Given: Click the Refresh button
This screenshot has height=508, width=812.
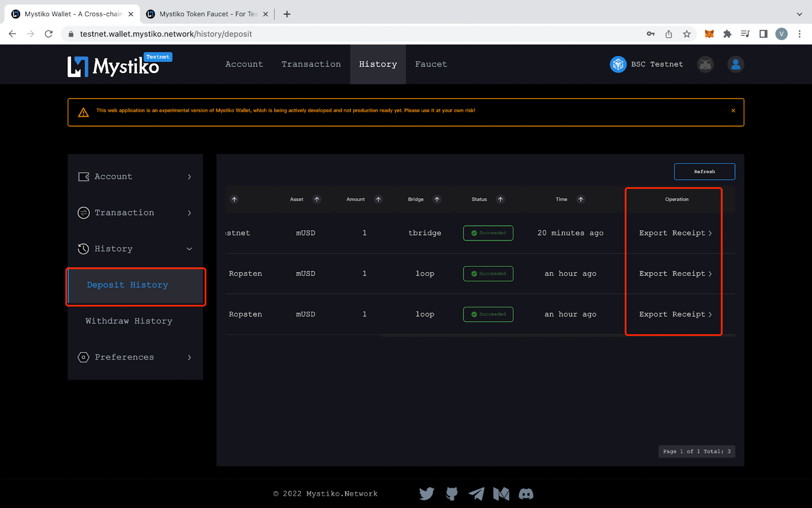Looking at the screenshot, I should [x=704, y=172].
